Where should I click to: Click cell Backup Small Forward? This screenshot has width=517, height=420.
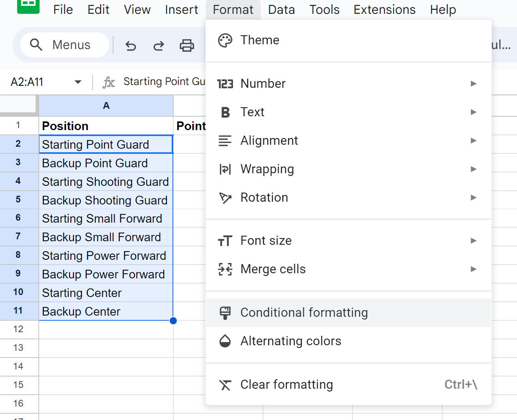tap(106, 237)
